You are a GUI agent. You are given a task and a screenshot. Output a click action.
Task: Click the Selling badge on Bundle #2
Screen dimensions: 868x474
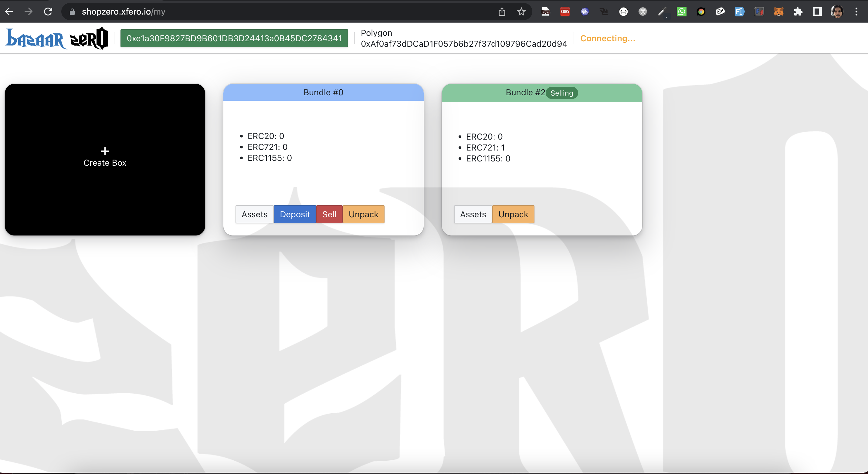[561, 93]
